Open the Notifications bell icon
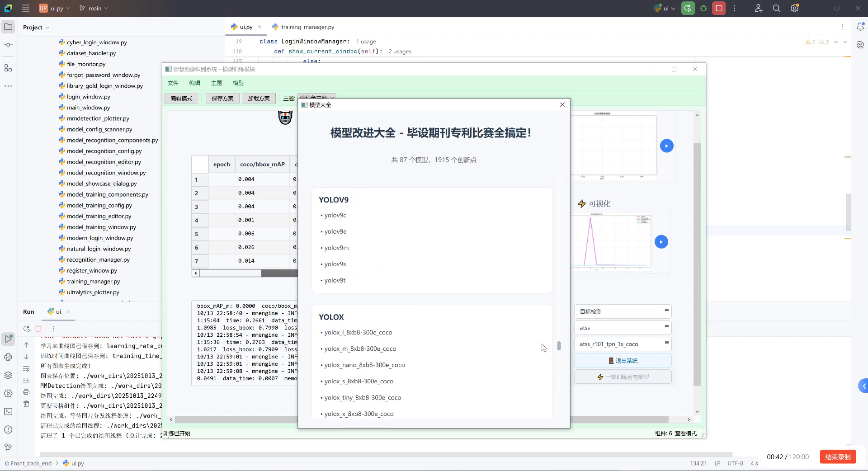This screenshot has width=868, height=471. click(860, 27)
